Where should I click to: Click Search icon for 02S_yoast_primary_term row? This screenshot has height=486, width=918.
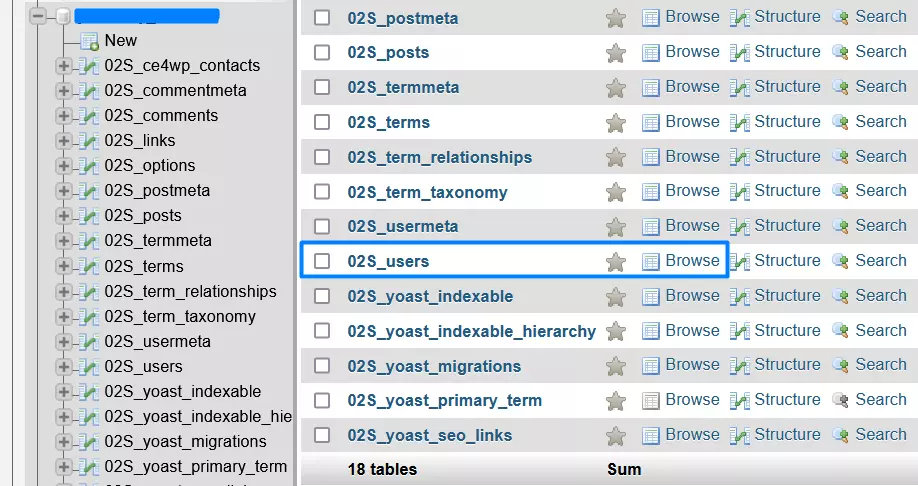[841, 401]
